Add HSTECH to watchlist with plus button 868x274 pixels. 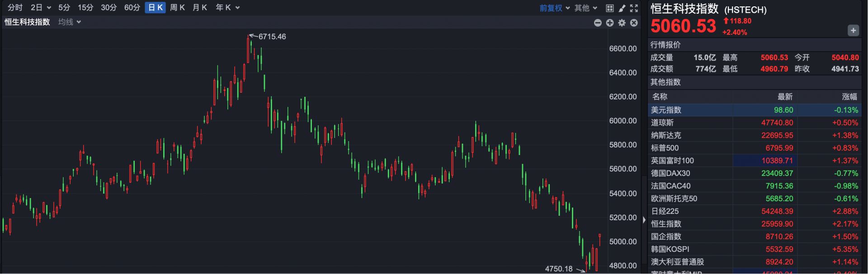pyautogui.click(x=853, y=30)
